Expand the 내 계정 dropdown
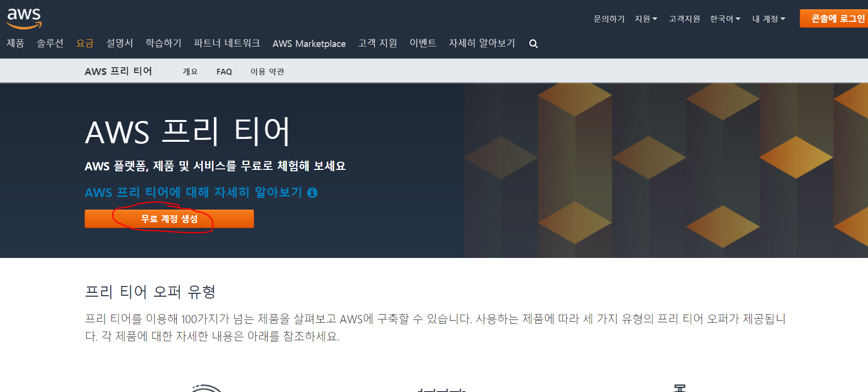The height and width of the screenshot is (392, 868). pos(768,19)
